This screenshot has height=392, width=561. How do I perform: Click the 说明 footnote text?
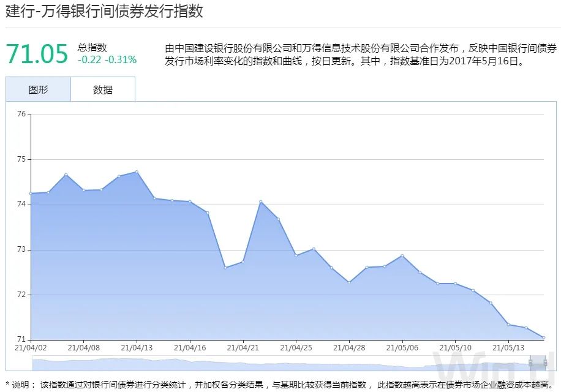point(280,385)
